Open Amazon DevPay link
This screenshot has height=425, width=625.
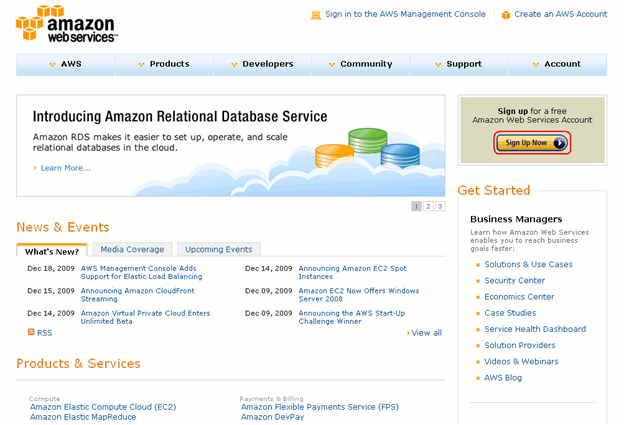tap(272, 417)
